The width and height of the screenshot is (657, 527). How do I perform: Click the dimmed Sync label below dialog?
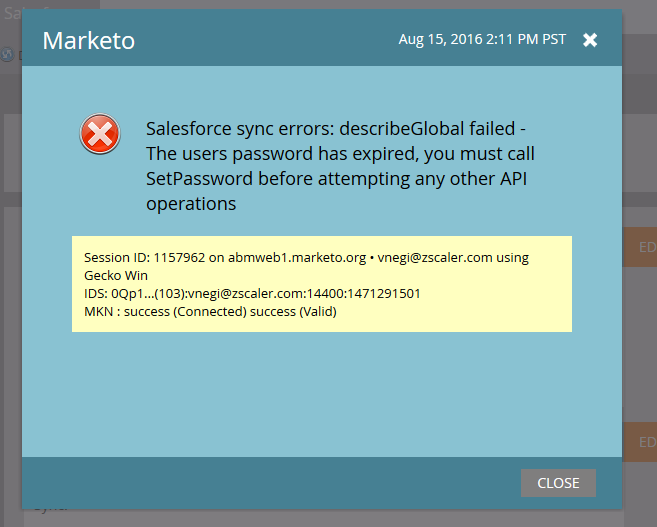click(50, 507)
